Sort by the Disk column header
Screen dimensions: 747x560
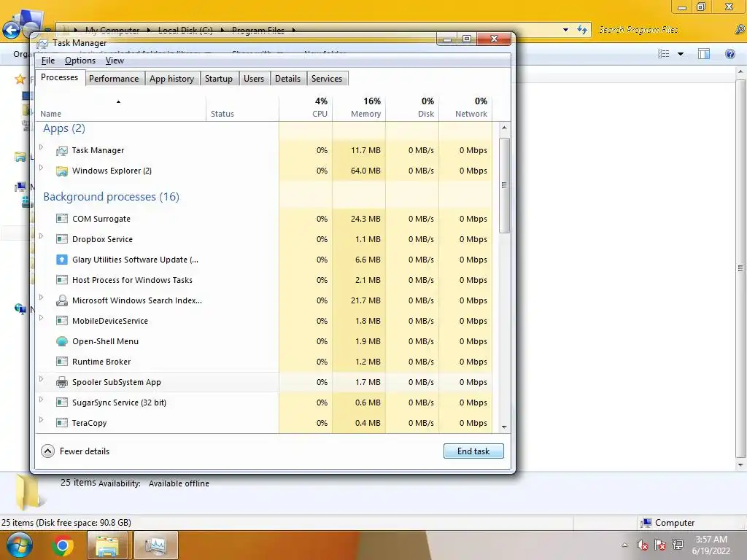tap(413, 108)
